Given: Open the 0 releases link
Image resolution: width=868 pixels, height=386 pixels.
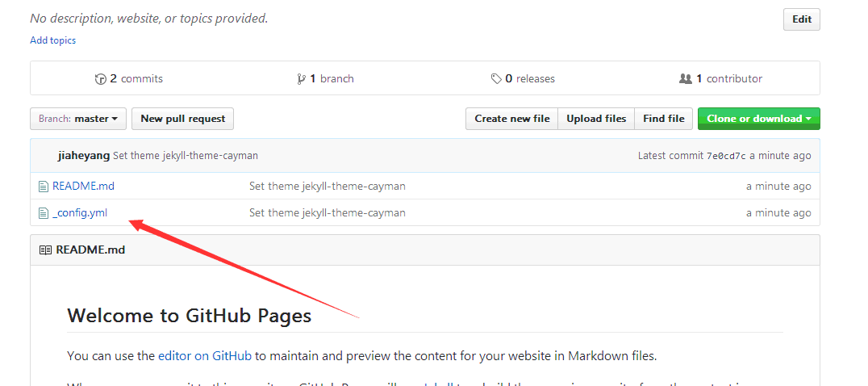Looking at the screenshot, I should pos(523,78).
